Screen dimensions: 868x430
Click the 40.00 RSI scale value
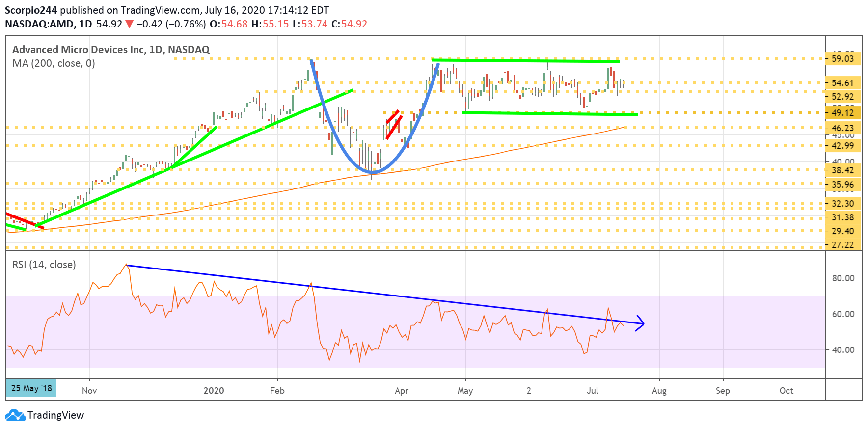[x=843, y=350]
